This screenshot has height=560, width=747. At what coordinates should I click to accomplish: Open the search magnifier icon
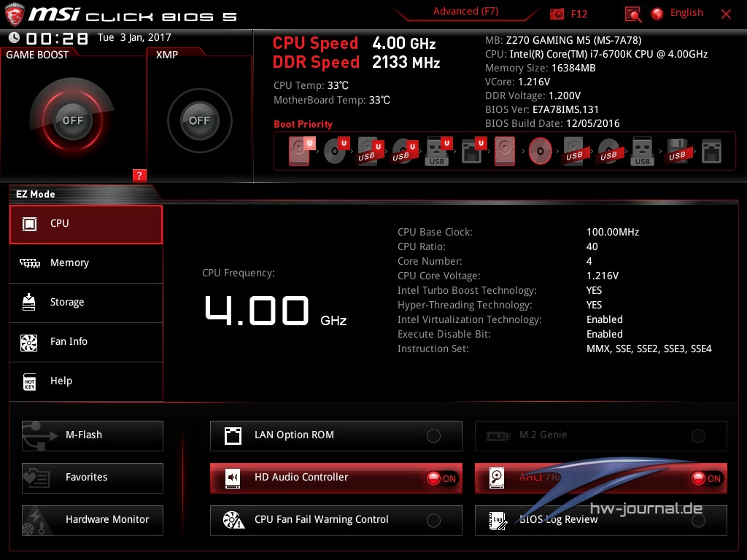(633, 14)
